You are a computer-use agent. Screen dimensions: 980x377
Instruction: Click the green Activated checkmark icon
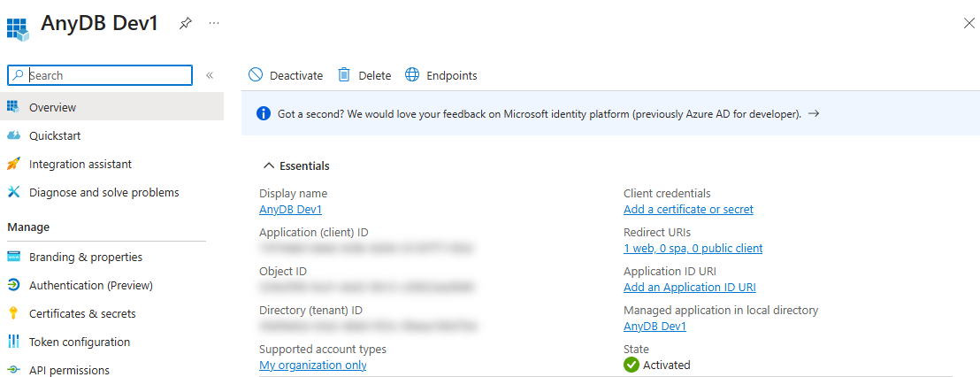click(x=632, y=365)
